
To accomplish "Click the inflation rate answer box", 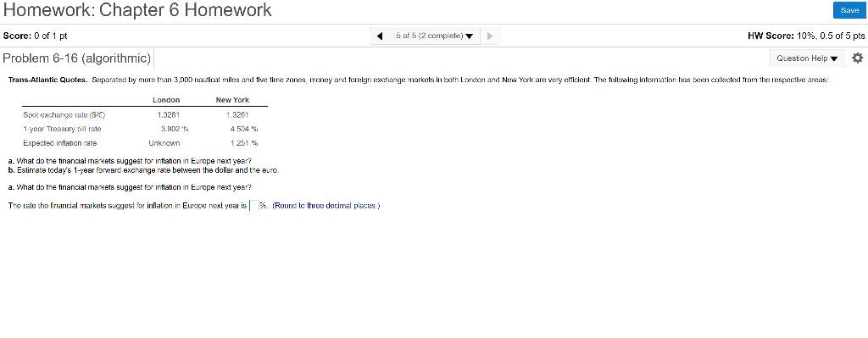I will pyautogui.click(x=254, y=206).
